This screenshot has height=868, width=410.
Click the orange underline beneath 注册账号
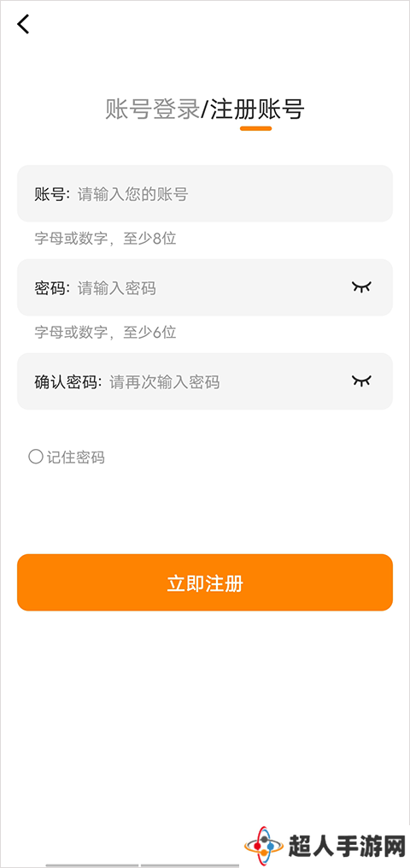click(x=256, y=128)
